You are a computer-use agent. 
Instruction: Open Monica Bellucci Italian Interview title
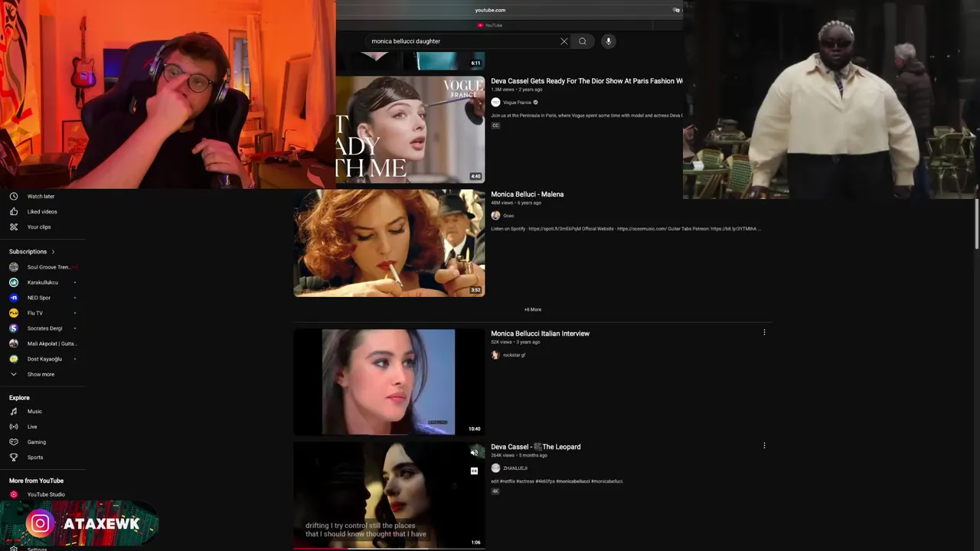click(x=541, y=334)
